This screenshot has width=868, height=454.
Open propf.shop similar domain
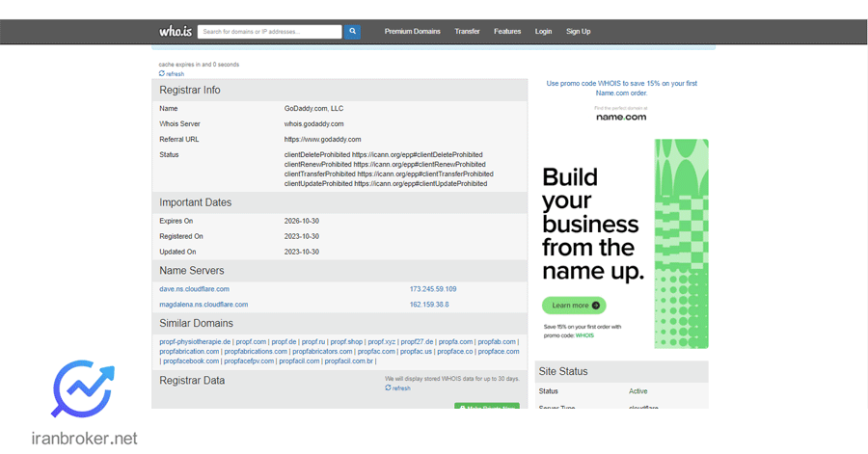pos(346,342)
